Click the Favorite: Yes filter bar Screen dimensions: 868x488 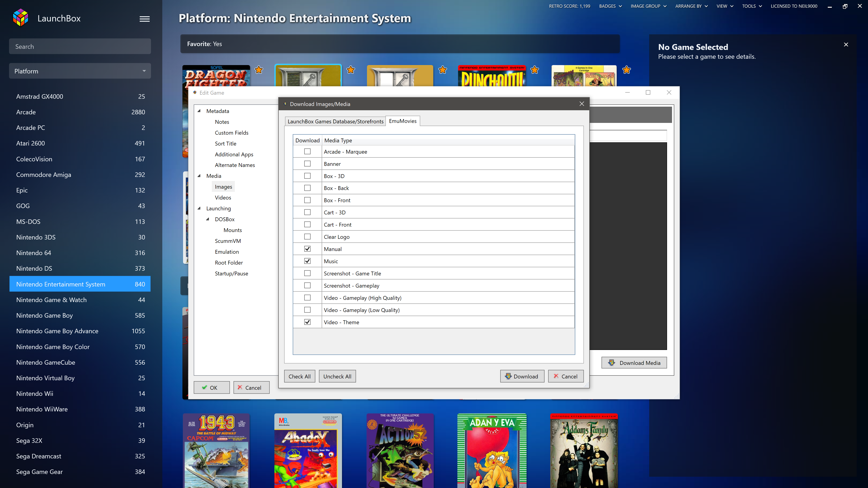tap(400, 44)
